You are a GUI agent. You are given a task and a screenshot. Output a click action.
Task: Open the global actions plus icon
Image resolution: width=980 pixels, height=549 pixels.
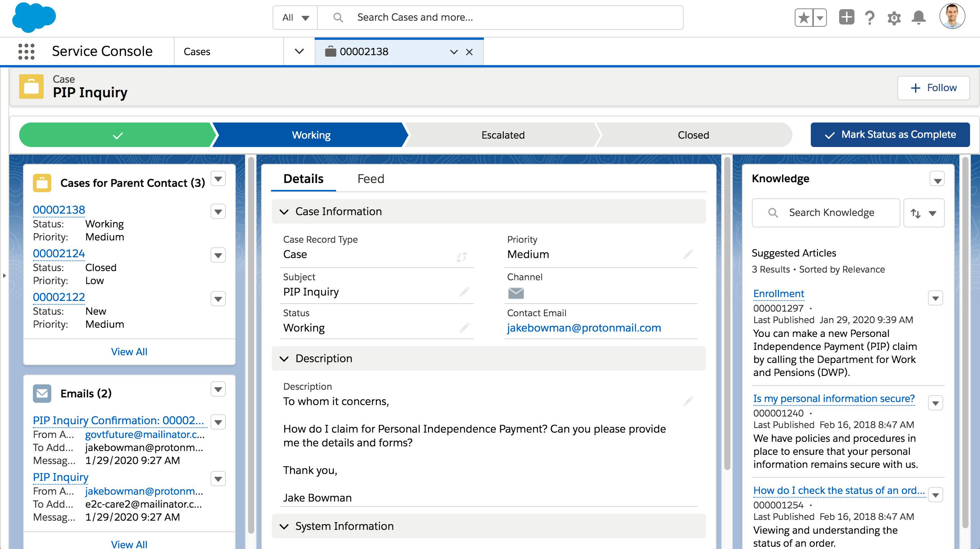pos(846,18)
